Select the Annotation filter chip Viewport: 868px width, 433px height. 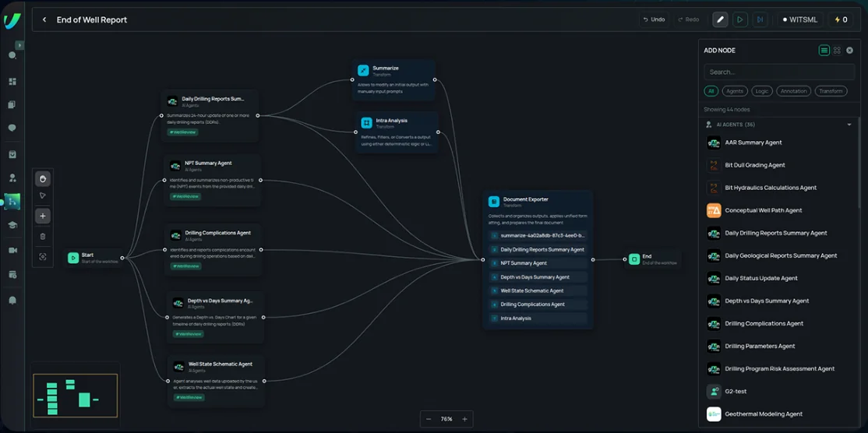coord(794,90)
